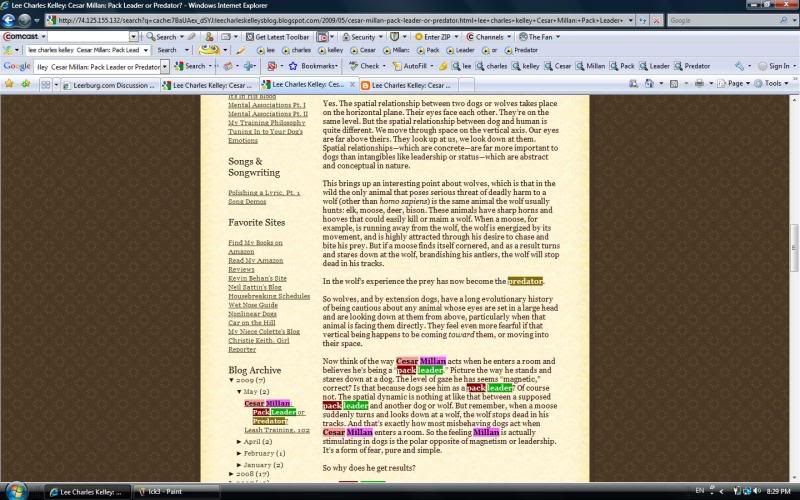Click the Google logo on Google toolbar
Image resolution: width=800 pixels, height=500 pixels.
click(x=17, y=66)
